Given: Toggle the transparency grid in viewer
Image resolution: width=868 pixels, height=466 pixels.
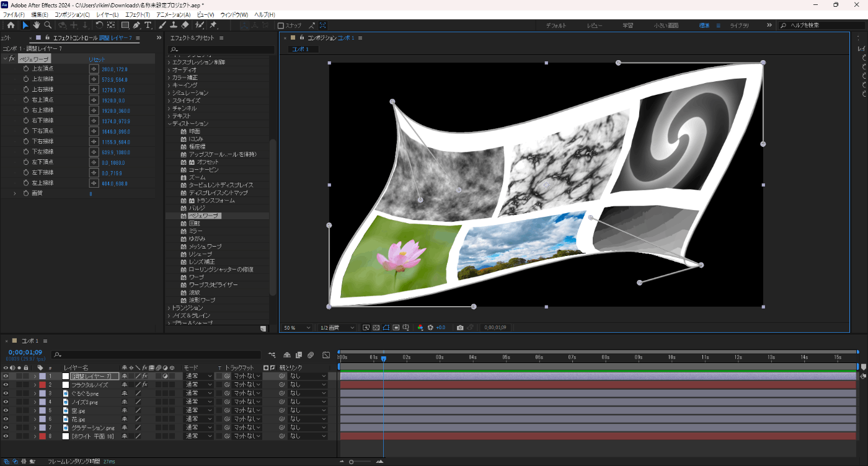Looking at the screenshot, I should (376, 327).
